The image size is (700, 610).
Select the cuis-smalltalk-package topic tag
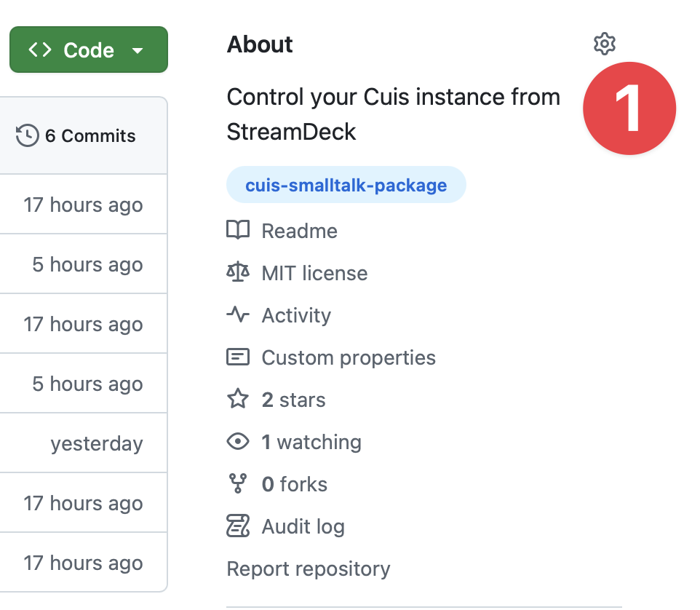pos(346,185)
